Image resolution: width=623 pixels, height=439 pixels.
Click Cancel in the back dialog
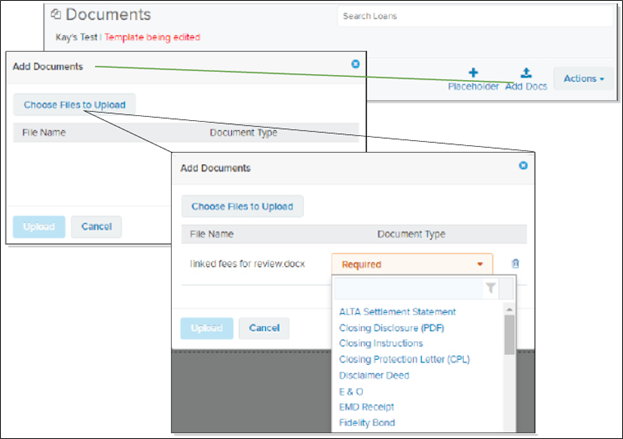[x=97, y=227]
